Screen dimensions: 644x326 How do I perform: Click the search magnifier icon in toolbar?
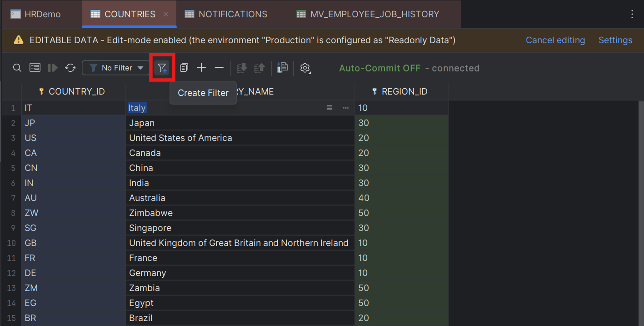17,68
